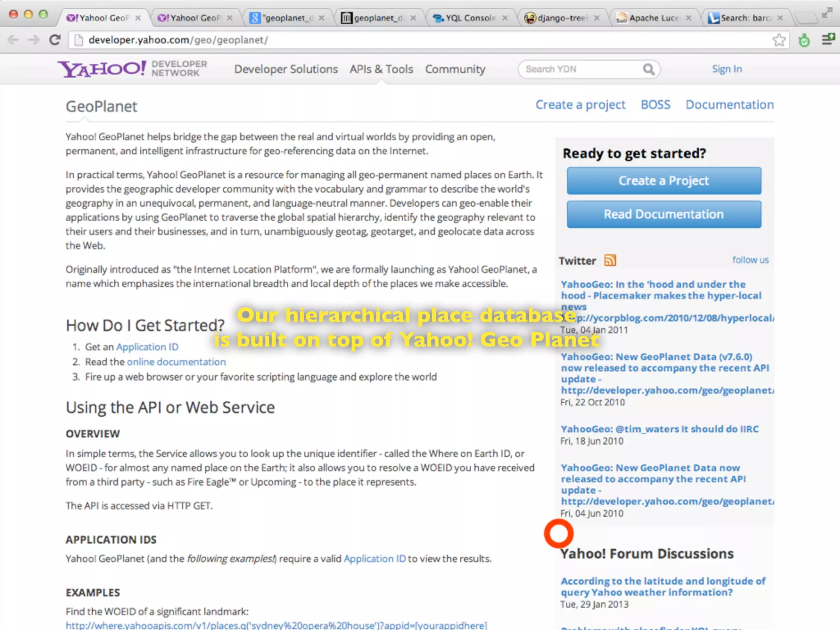Open the Community menu
This screenshot has width=840, height=630.
455,69
